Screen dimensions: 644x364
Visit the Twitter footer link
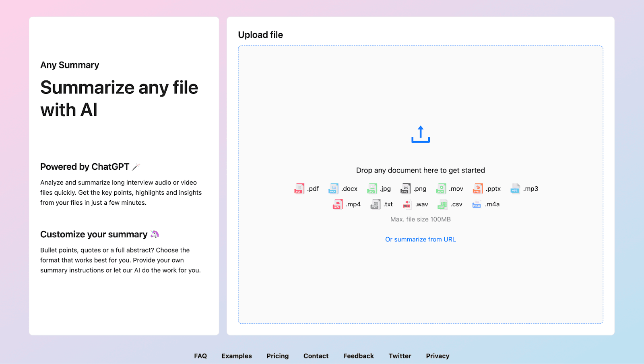click(x=400, y=356)
